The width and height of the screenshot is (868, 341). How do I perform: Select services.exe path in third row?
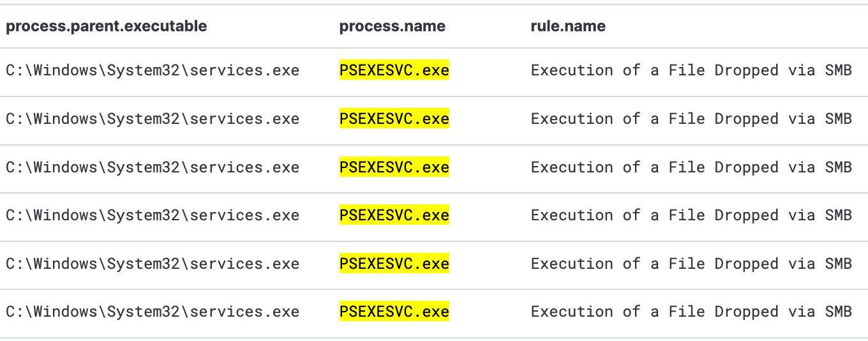tap(153, 167)
